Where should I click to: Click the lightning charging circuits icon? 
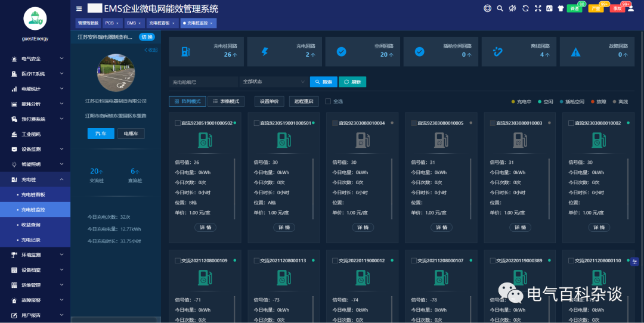[x=265, y=52]
